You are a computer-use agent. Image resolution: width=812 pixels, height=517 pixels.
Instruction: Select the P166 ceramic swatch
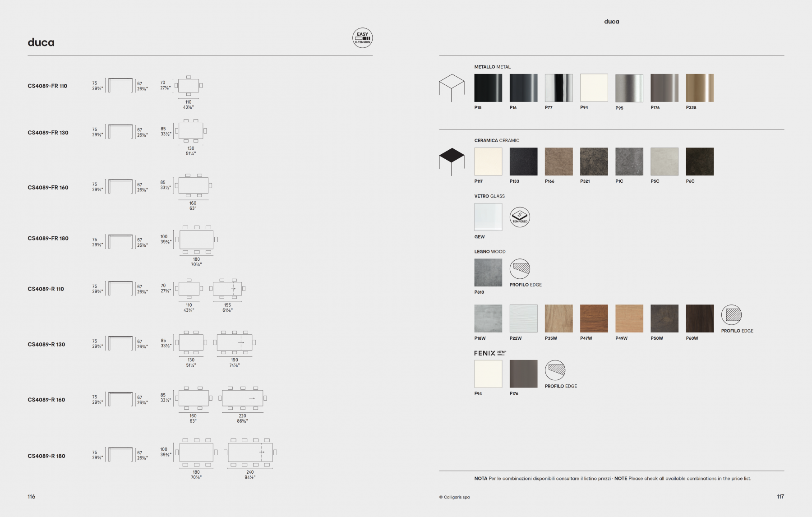tap(558, 162)
